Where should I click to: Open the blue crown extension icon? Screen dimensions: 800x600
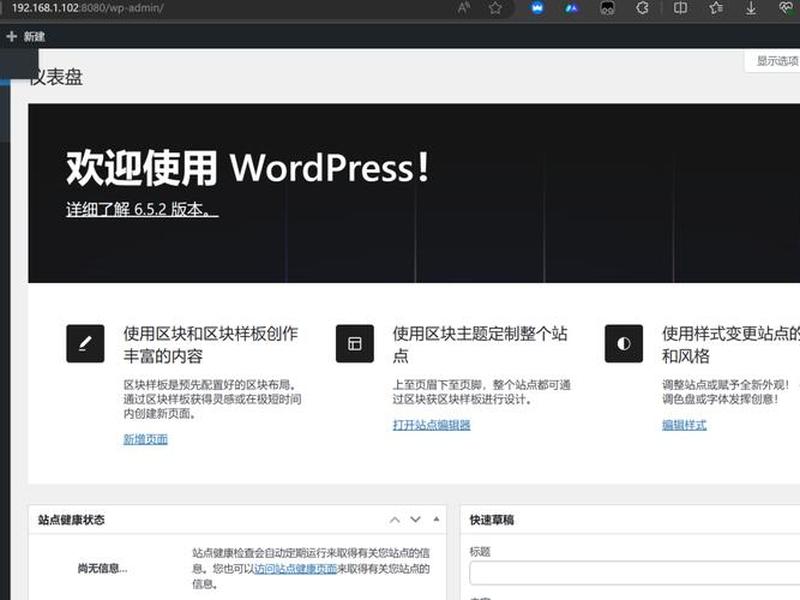[537, 8]
